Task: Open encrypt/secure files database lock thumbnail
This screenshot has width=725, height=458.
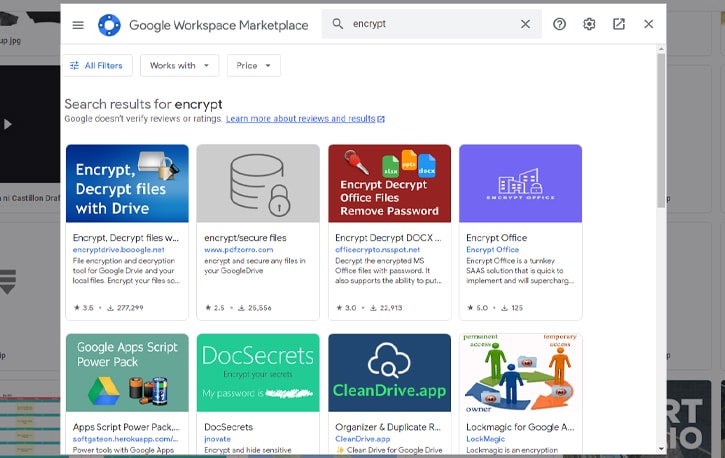Action: pyautogui.click(x=258, y=183)
